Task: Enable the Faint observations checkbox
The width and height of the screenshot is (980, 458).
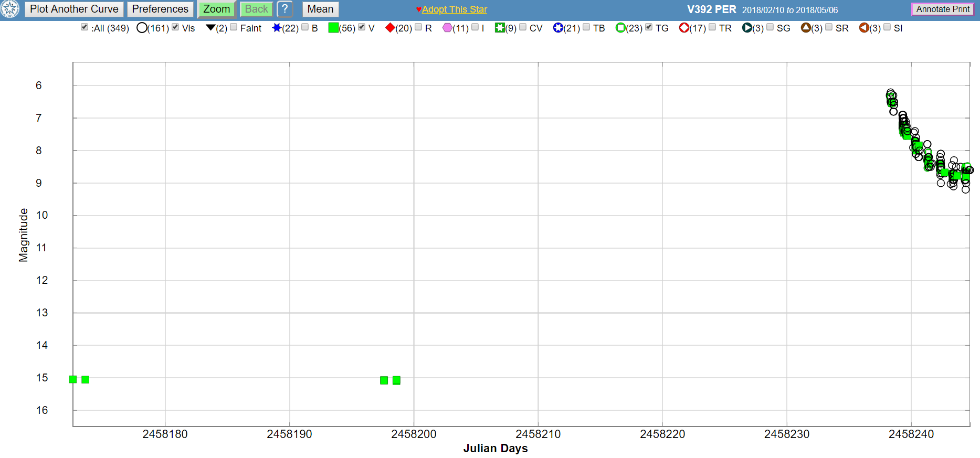Action: [x=234, y=27]
